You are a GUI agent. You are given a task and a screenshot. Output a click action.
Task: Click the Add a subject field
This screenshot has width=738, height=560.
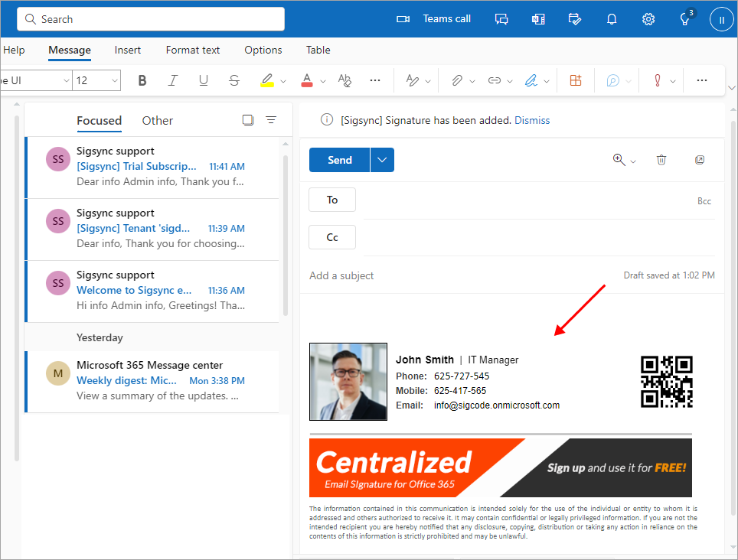459,275
